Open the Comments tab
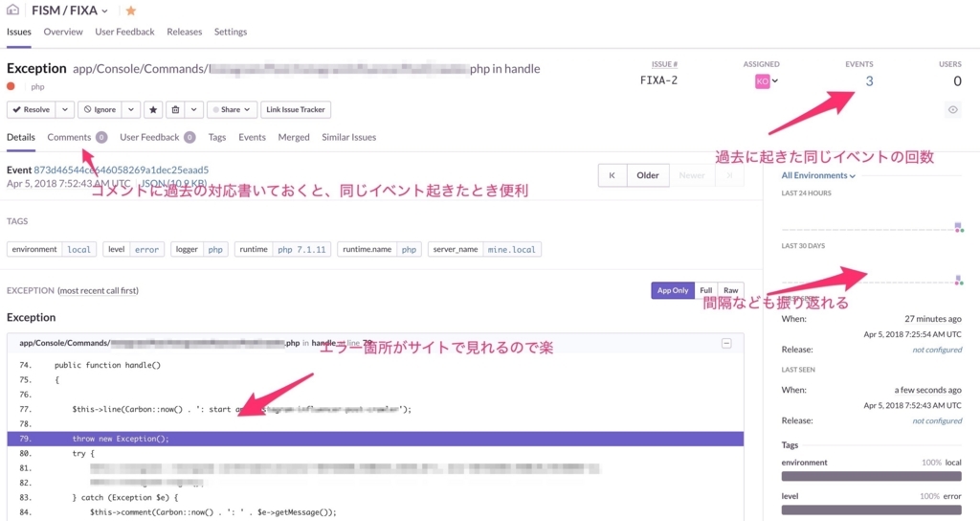Viewport: 980px width, 521px height. (77, 137)
